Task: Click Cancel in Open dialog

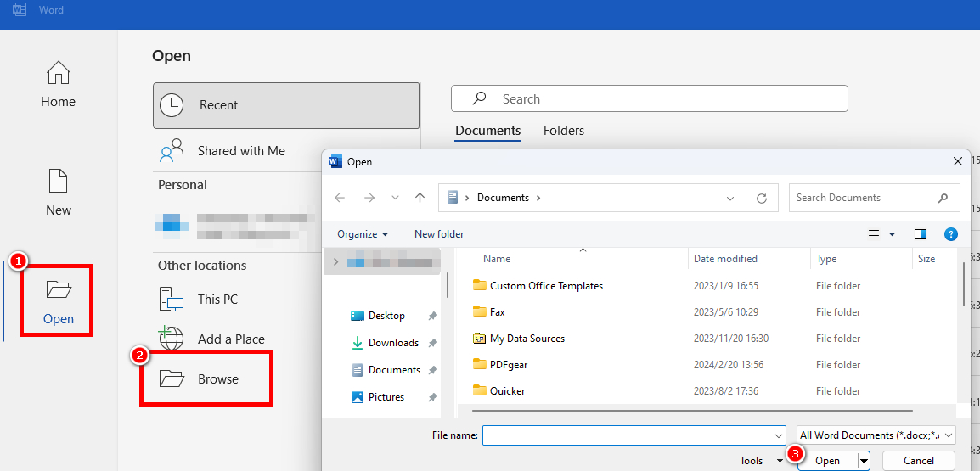Action: coord(918,461)
